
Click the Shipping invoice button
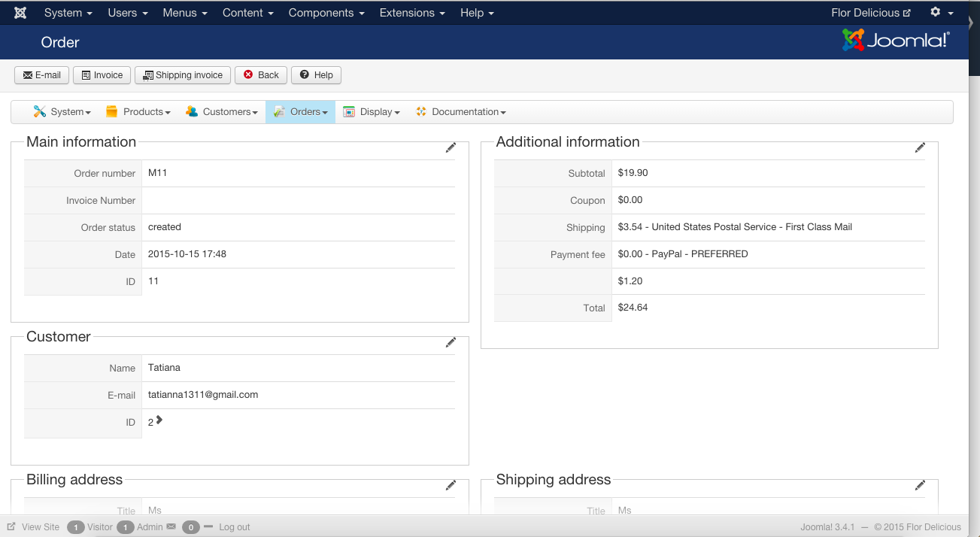183,75
